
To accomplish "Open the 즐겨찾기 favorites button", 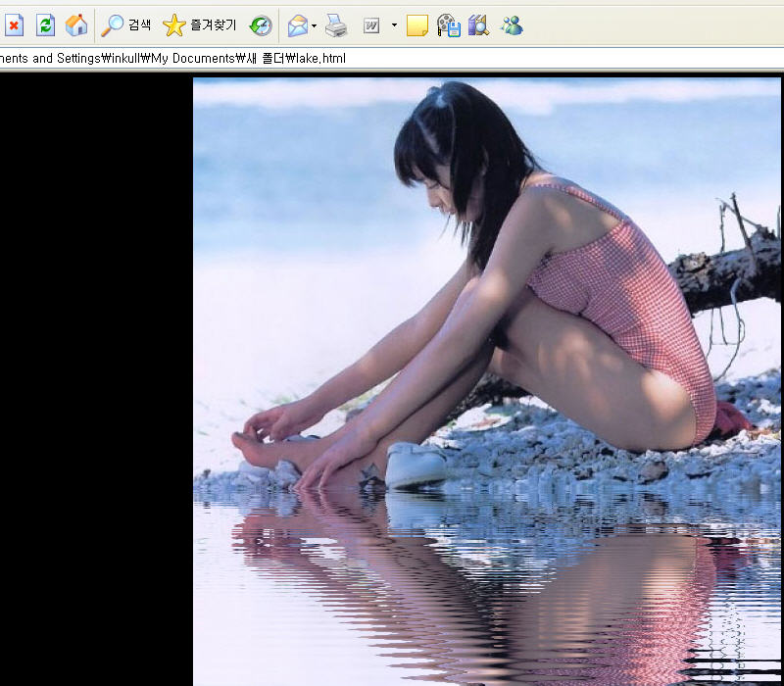I will [x=200, y=25].
